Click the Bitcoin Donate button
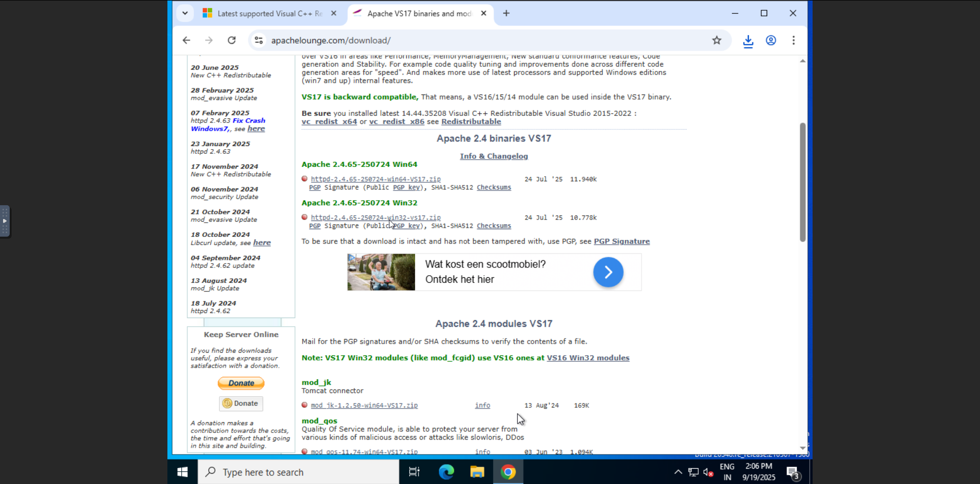This screenshot has height=484, width=980. (241, 403)
